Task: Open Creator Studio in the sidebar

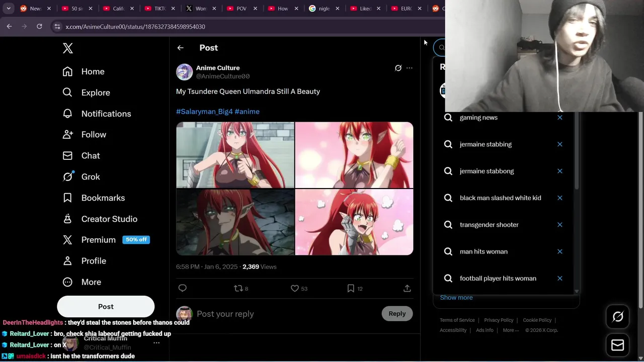Action: click(100, 219)
